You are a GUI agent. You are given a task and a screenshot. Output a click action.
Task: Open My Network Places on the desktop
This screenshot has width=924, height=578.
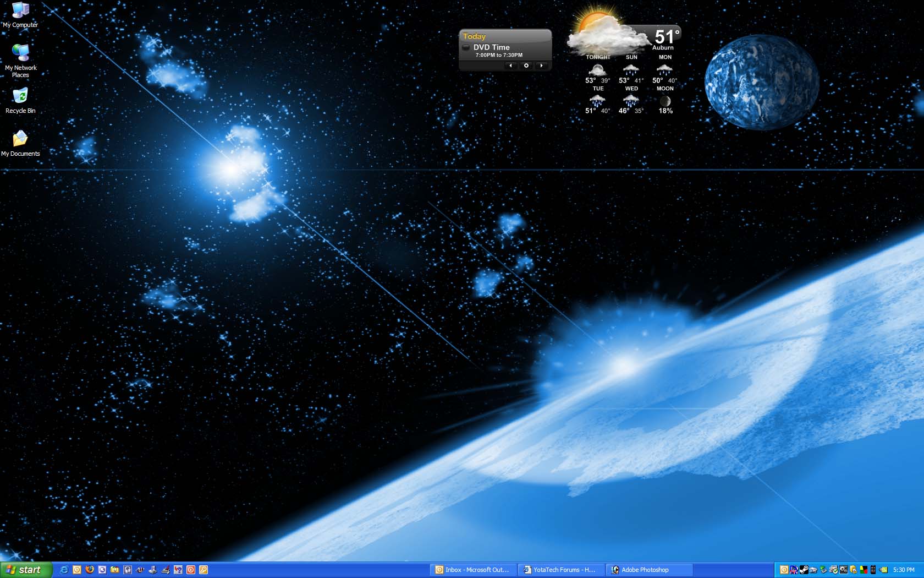[20, 59]
